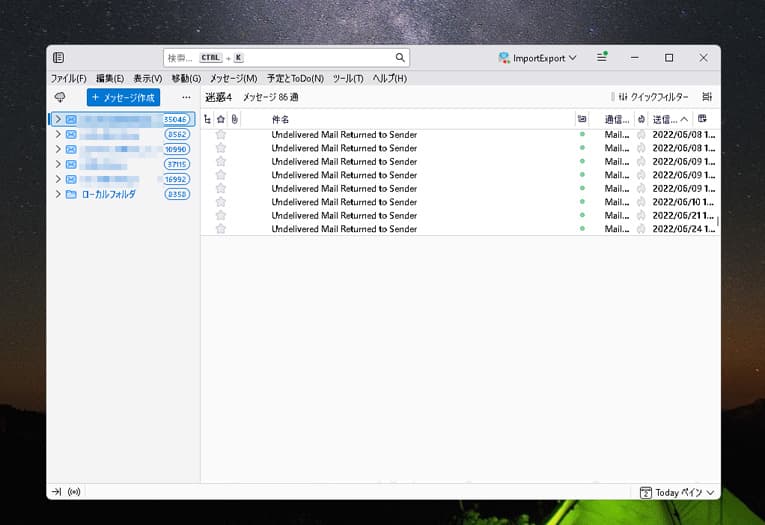
Task: Click the Get Messages cloud download icon
Action: click(x=60, y=97)
